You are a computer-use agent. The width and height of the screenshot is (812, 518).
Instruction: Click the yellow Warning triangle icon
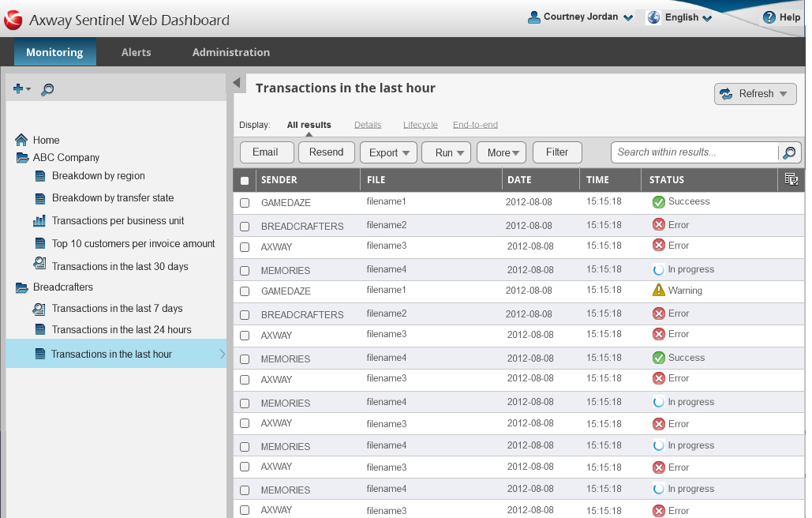click(x=659, y=290)
